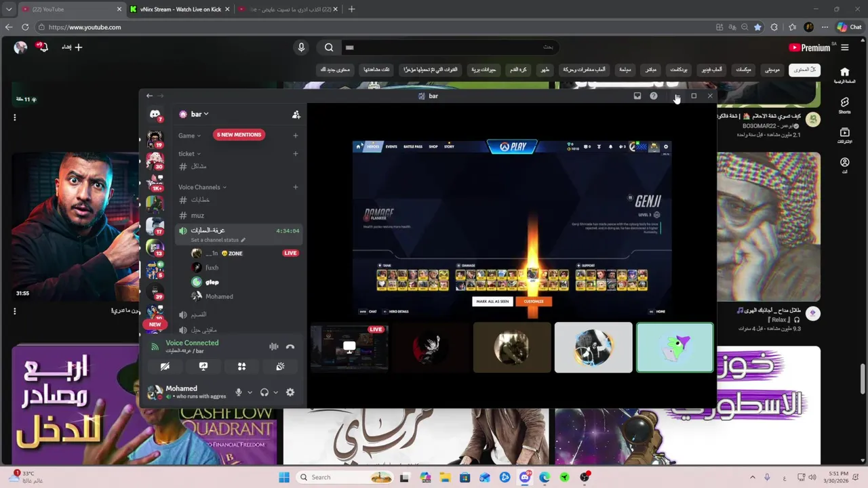Open Discord from Windows taskbar
Image resolution: width=868 pixels, height=488 pixels.
coord(525,477)
